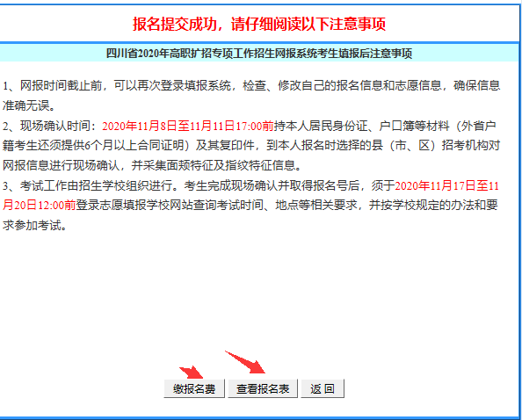Click the 准确无误 line
The width and height of the screenshot is (522, 420).
pyautogui.click(x=29, y=105)
